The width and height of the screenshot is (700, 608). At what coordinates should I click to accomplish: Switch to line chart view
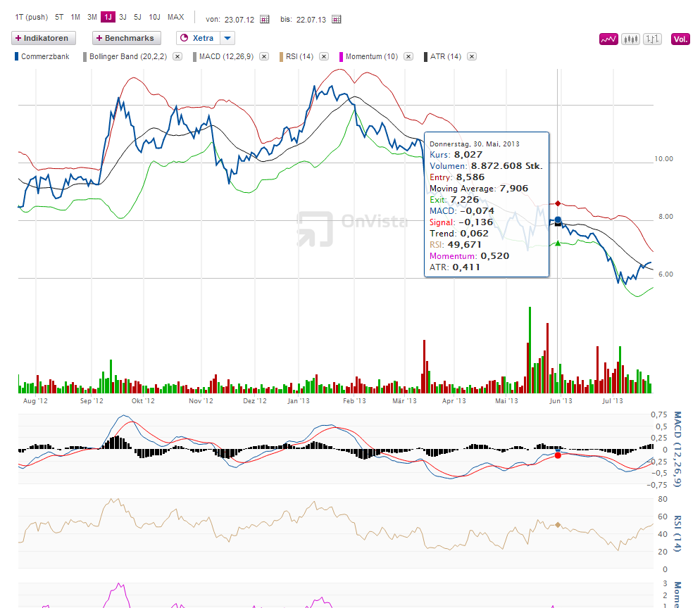pyautogui.click(x=608, y=39)
